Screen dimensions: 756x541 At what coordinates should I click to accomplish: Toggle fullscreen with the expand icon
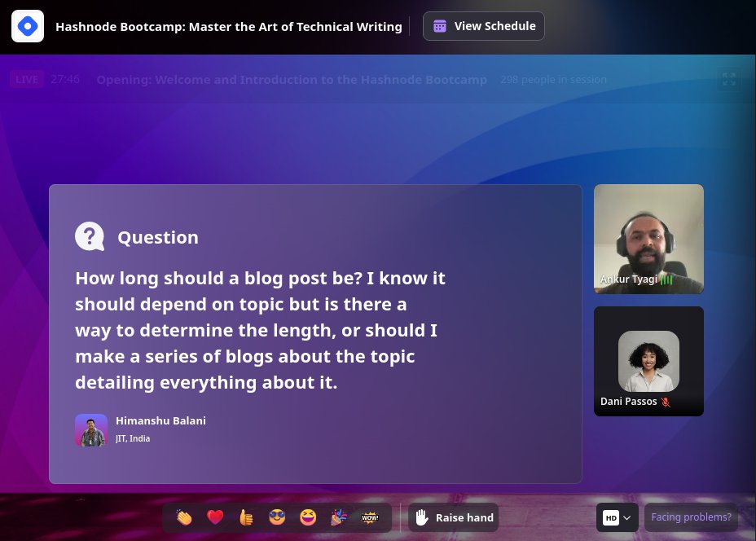(729, 79)
